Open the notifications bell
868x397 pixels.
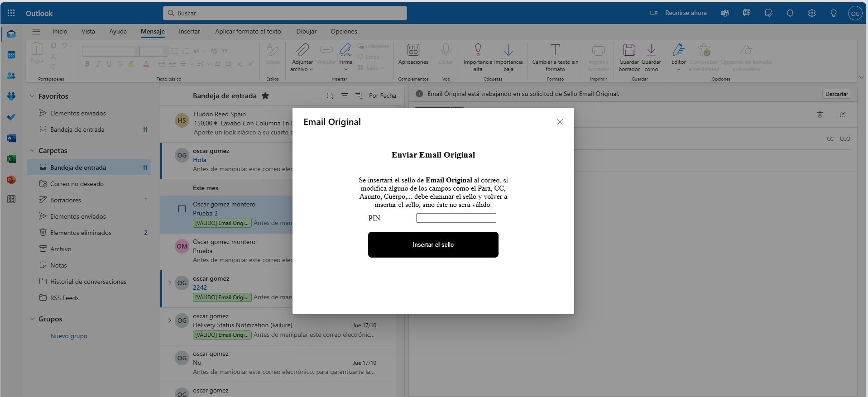click(790, 13)
